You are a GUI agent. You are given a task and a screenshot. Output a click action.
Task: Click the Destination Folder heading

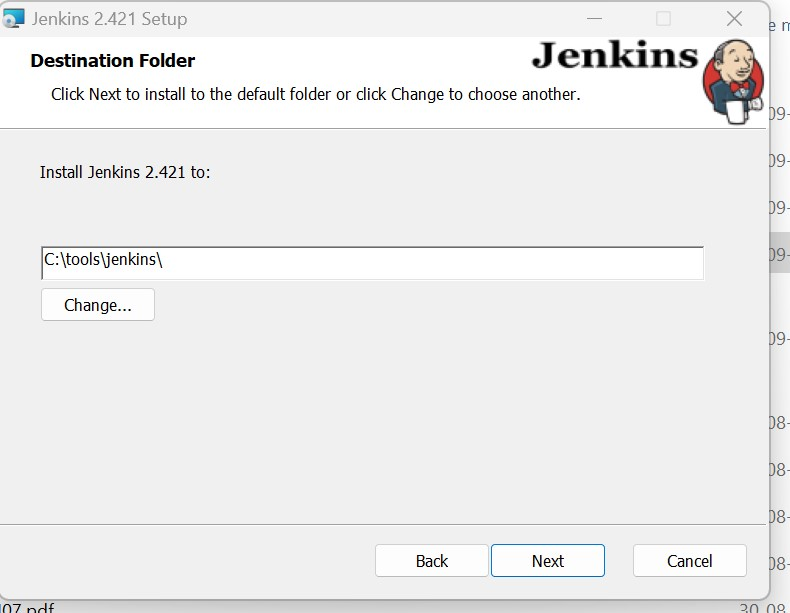(113, 61)
